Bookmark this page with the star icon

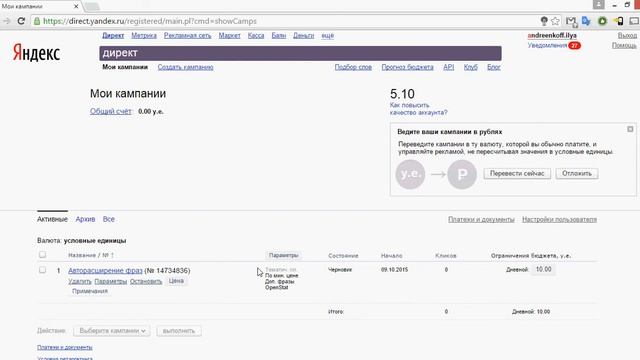pos(555,21)
